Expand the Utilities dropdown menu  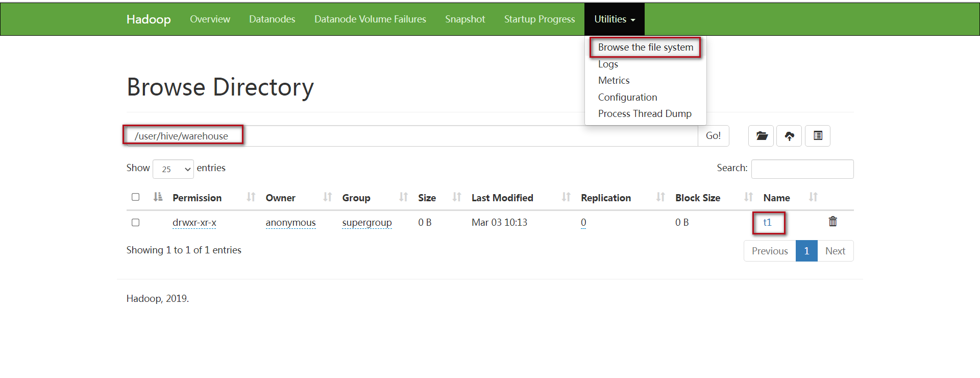coord(615,19)
